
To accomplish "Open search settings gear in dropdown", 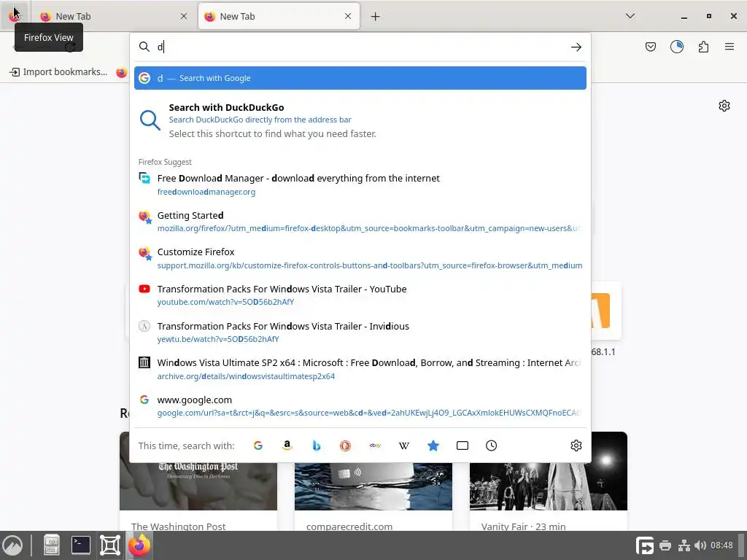I will click(x=576, y=446).
